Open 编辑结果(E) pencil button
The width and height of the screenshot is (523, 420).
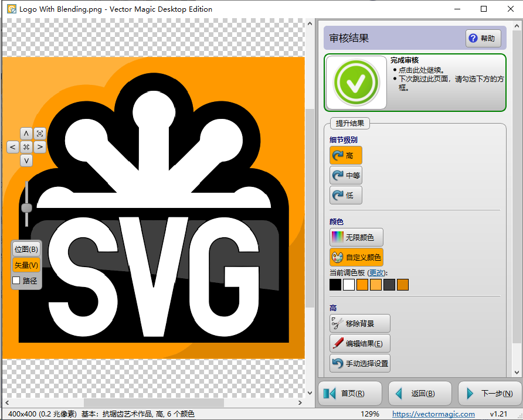(359, 343)
